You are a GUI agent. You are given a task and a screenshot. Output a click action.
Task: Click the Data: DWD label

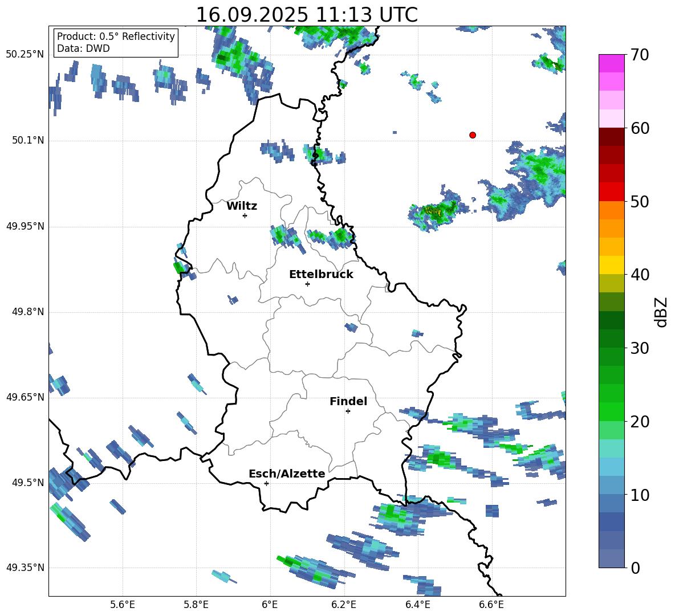(x=83, y=48)
